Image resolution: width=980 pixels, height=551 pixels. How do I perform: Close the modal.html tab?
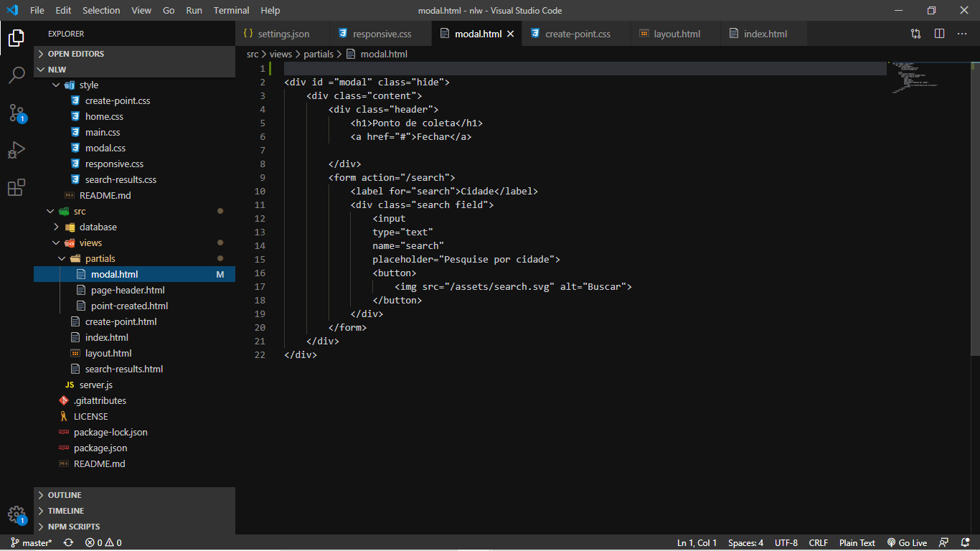pyautogui.click(x=511, y=34)
